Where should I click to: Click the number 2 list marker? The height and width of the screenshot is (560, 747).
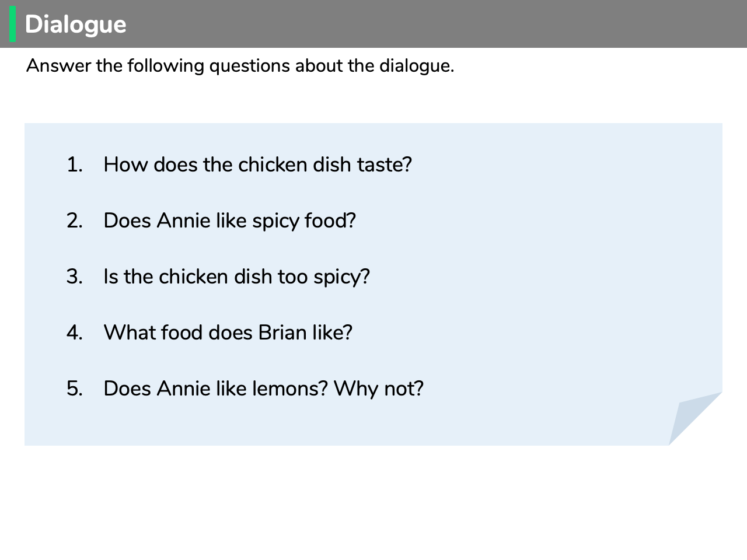point(75,220)
